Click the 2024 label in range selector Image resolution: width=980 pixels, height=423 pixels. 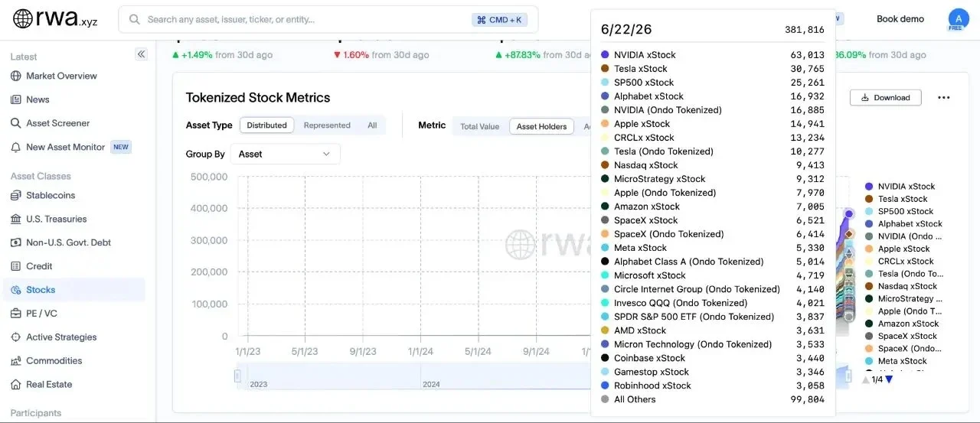tap(431, 384)
